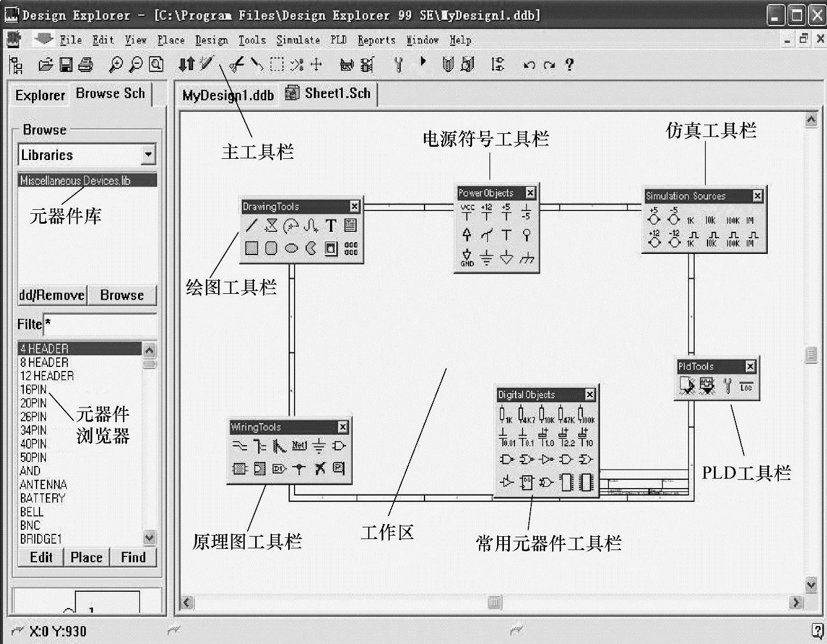
Task: Open the Design menu
Action: [212, 40]
